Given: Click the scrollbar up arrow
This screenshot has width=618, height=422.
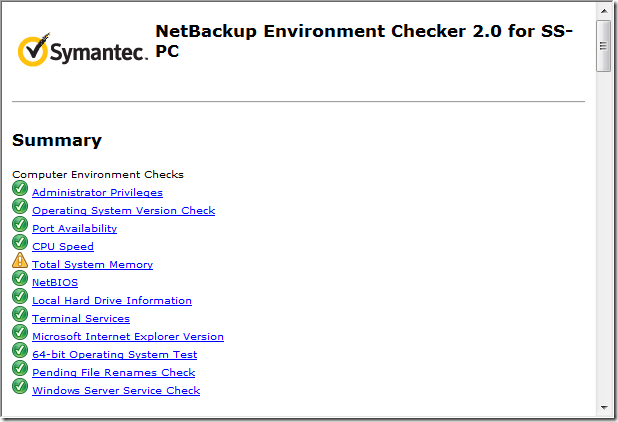Looking at the screenshot, I should pos(603,11).
